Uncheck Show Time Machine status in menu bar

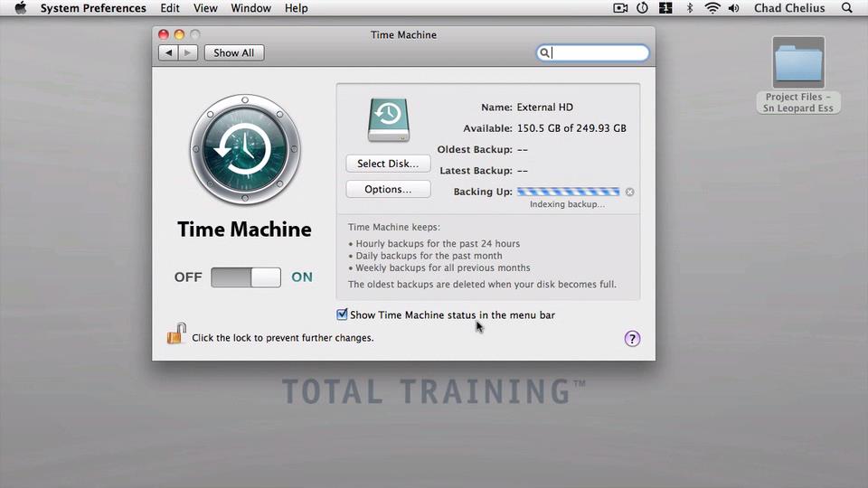342,314
